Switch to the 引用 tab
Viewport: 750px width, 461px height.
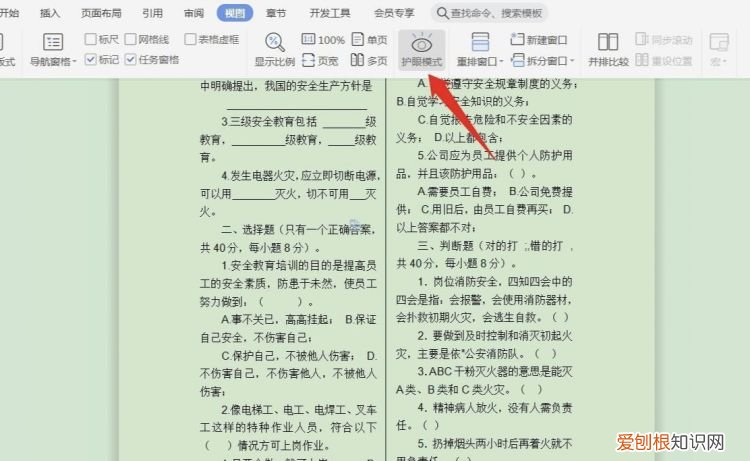(x=153, y=13)
